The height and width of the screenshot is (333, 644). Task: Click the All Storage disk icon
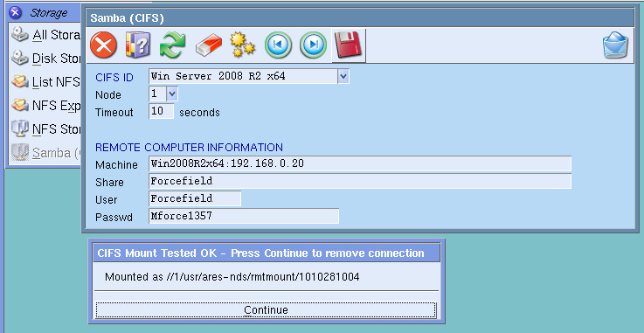click(x=20, y=34)
